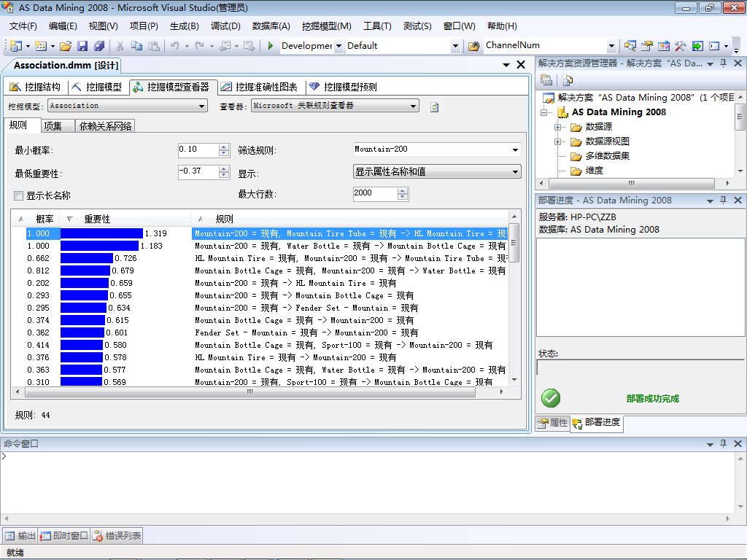The image size is (747, 560).
Task: Start debugging with the green play icon
Action: click(x=270, y=46)
